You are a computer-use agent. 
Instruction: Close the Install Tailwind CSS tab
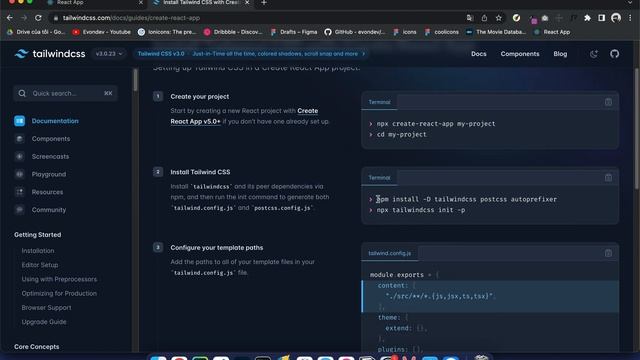pos(247,2)
